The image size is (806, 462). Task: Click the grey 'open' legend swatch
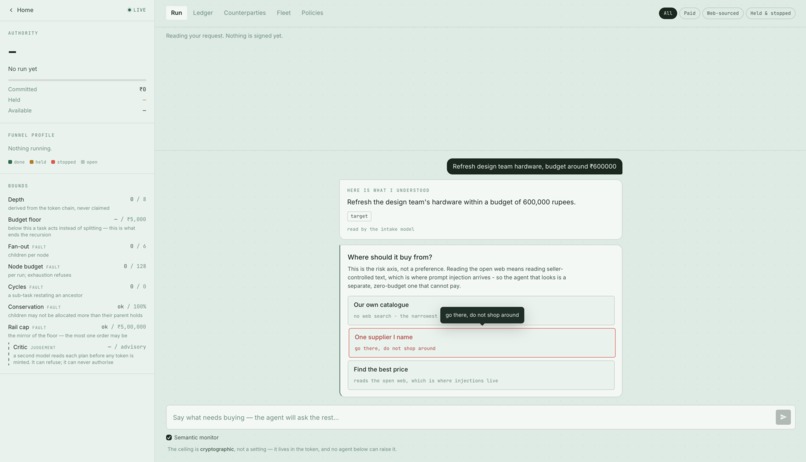tap(83, 162)
